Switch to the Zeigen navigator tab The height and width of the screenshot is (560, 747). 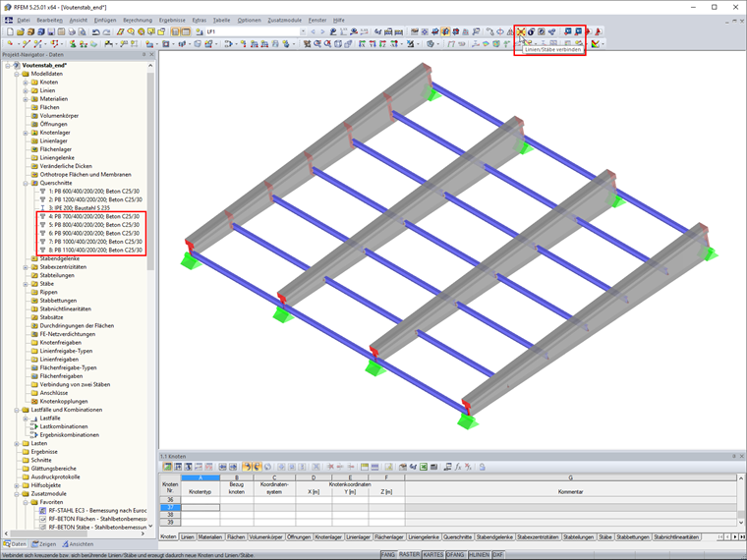click(x=44, y=544)
